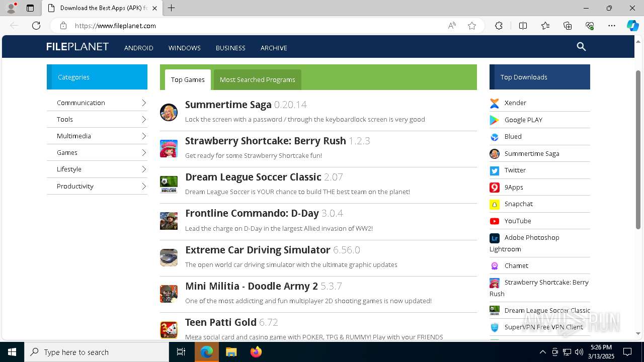Open the Teen Patti Gold title link
Screen dimensions: 644x362
(221, 322)
